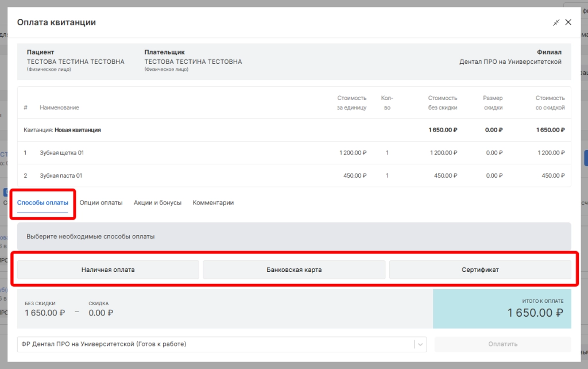588x369 pixels.
Task: Select Банковская карта payment method
Action: tap(294, 270)
